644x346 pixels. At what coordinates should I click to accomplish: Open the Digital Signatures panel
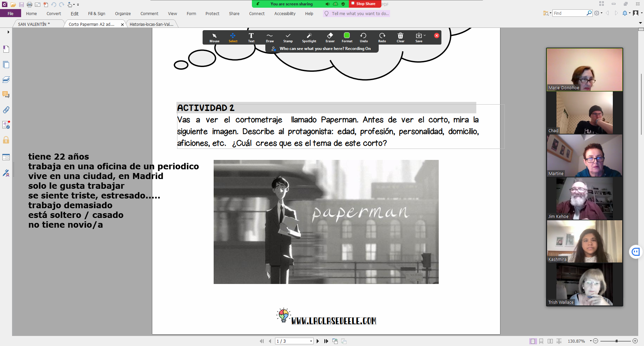coord(6,173)
